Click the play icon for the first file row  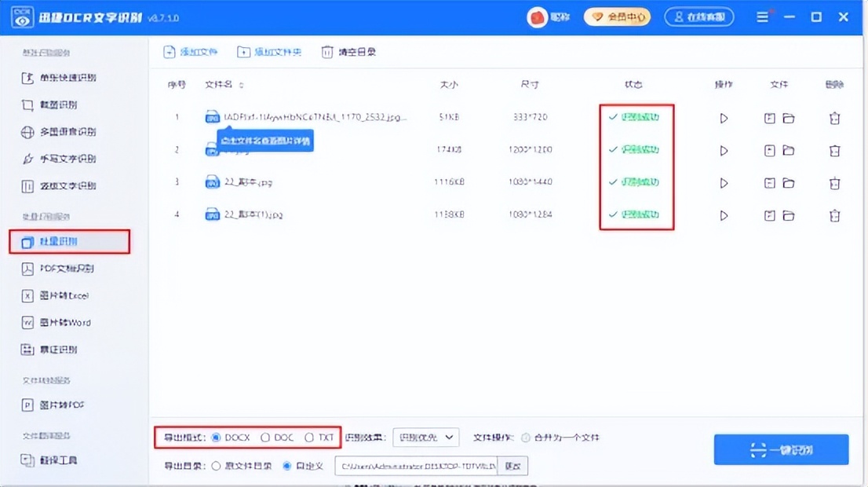point(723,119)
